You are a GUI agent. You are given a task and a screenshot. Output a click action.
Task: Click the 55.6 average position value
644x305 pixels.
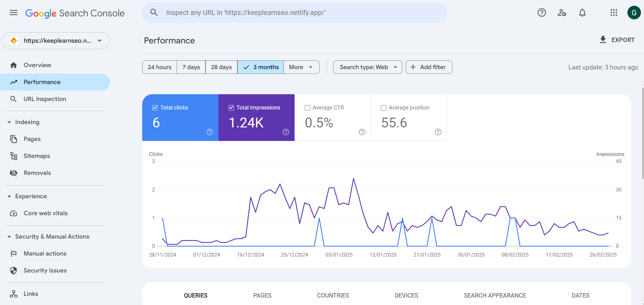click(x=394, y=123)
